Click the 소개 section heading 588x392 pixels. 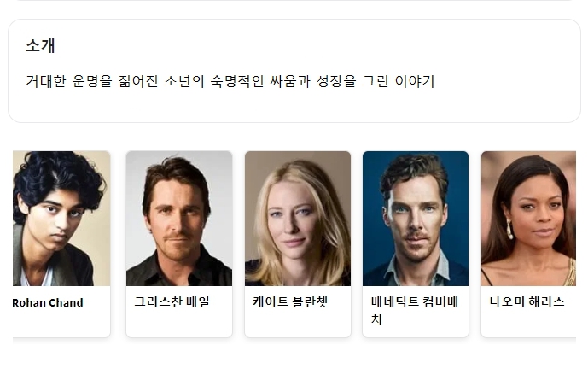tap(40, 46)
